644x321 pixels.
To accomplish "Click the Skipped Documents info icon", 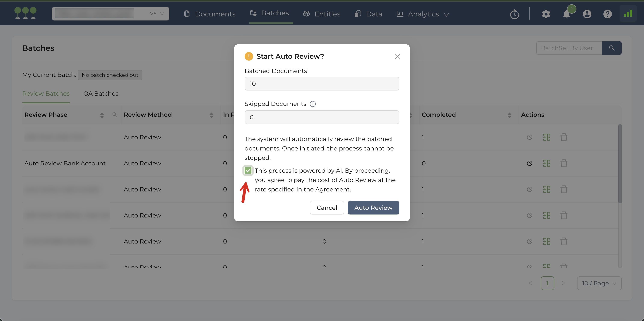I will click(313, 104).
